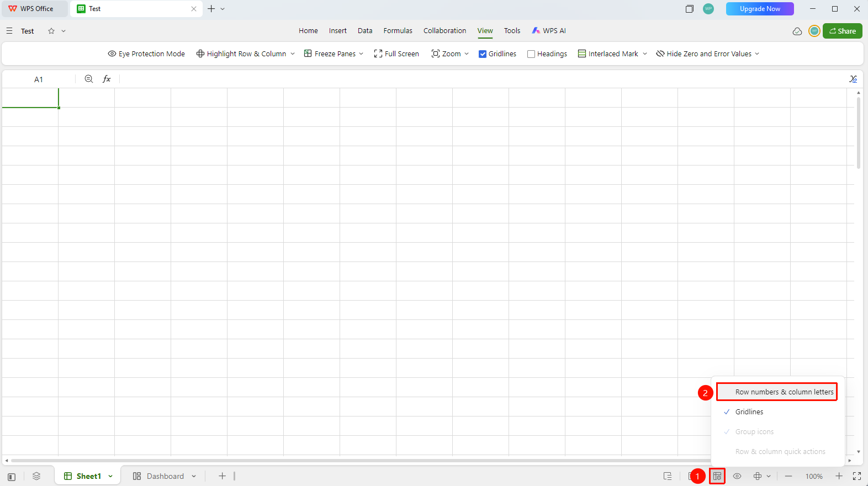This screenshot has width=868, height=486.
Task: Toggle Row numbers & column letters option
Action: coord(777,392)
